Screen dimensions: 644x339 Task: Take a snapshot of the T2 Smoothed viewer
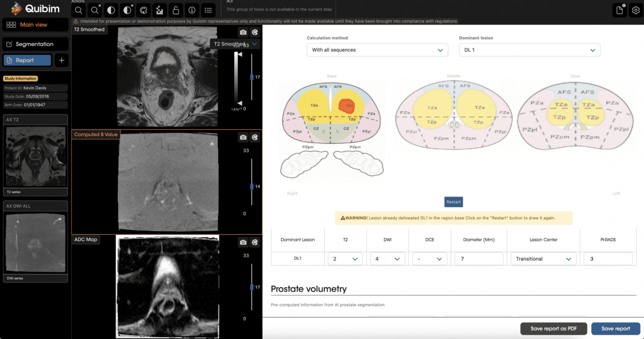coord(243,33)
